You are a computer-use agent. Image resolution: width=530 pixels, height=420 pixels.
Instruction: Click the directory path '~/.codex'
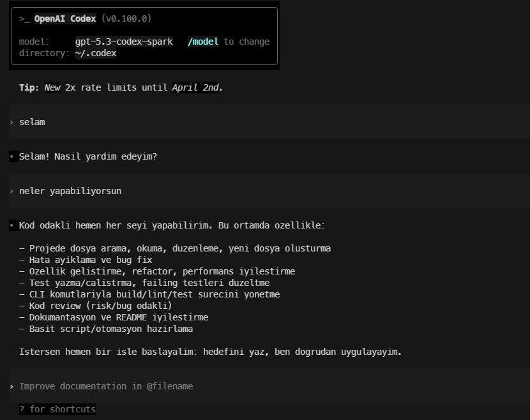tap(96, 53)
